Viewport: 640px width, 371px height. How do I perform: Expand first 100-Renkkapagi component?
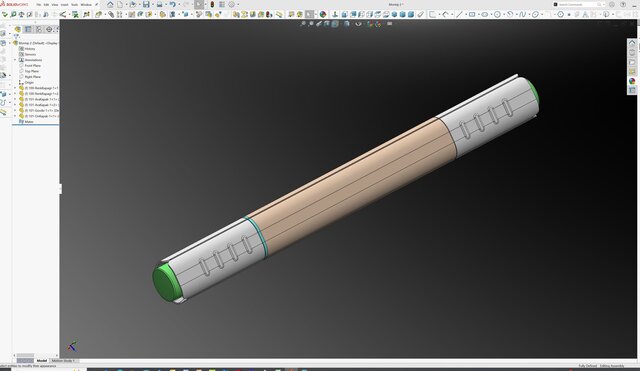(x=15, y=88)
